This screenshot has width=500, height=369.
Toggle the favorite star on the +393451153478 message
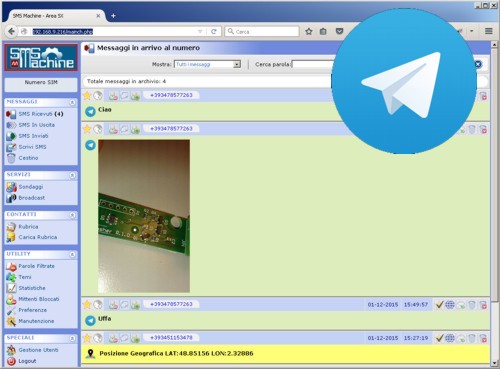tap(87, 338)
